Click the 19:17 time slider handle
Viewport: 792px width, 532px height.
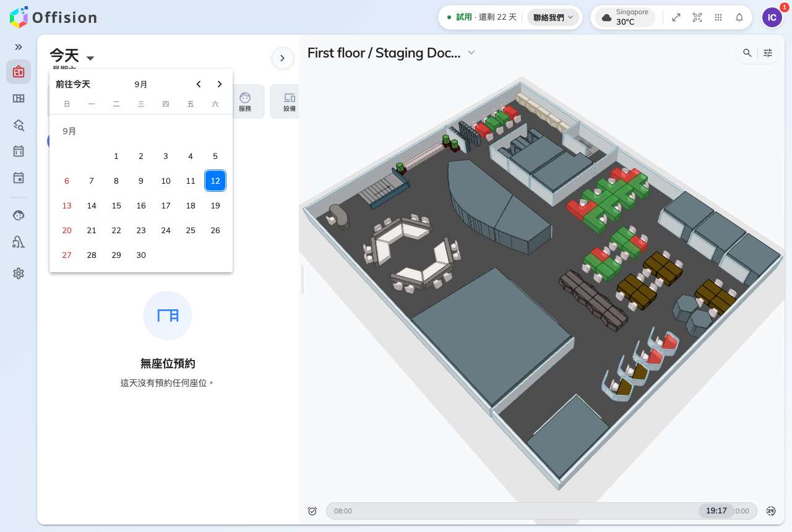point(717,511)
